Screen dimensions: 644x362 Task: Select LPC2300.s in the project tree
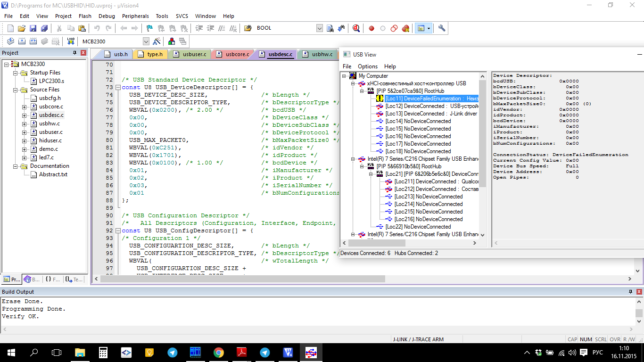click(51, 81)
